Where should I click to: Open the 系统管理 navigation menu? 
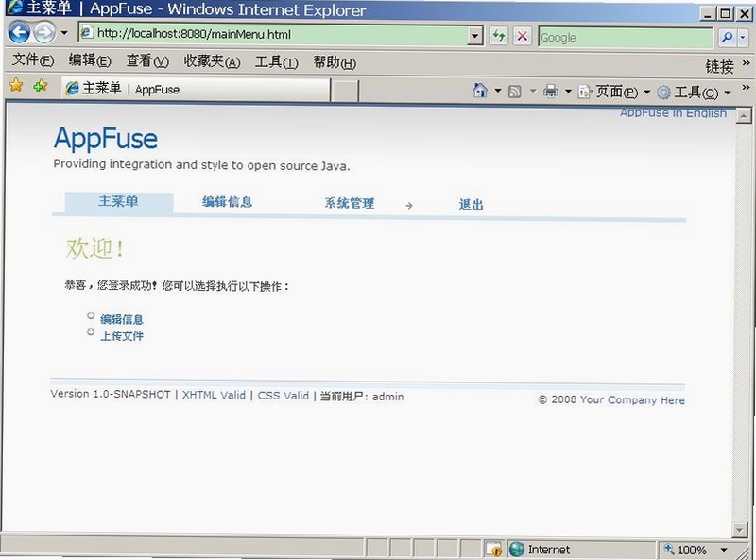click(x=350, y=203)
